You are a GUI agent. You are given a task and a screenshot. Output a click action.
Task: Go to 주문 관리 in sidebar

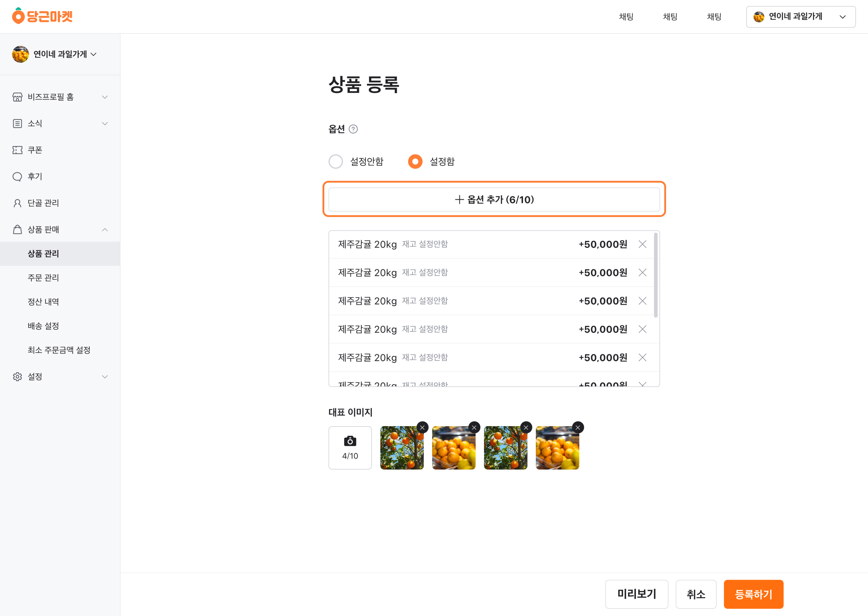click(43, 278)
